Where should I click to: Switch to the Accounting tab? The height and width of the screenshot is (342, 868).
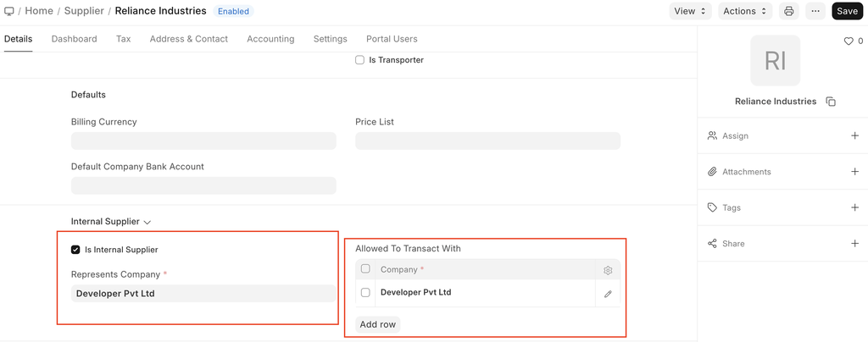[270, 39]
